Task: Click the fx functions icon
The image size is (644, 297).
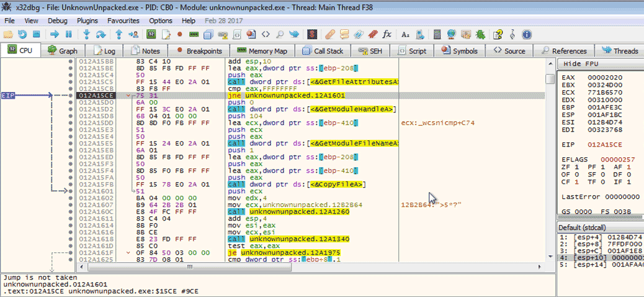Action: [387, 34]
